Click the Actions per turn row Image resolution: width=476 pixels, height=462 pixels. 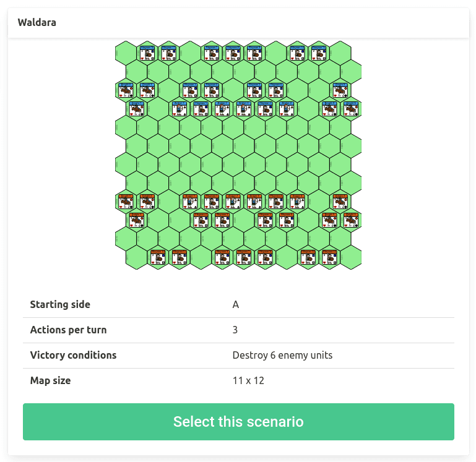[x=238, y=330]
